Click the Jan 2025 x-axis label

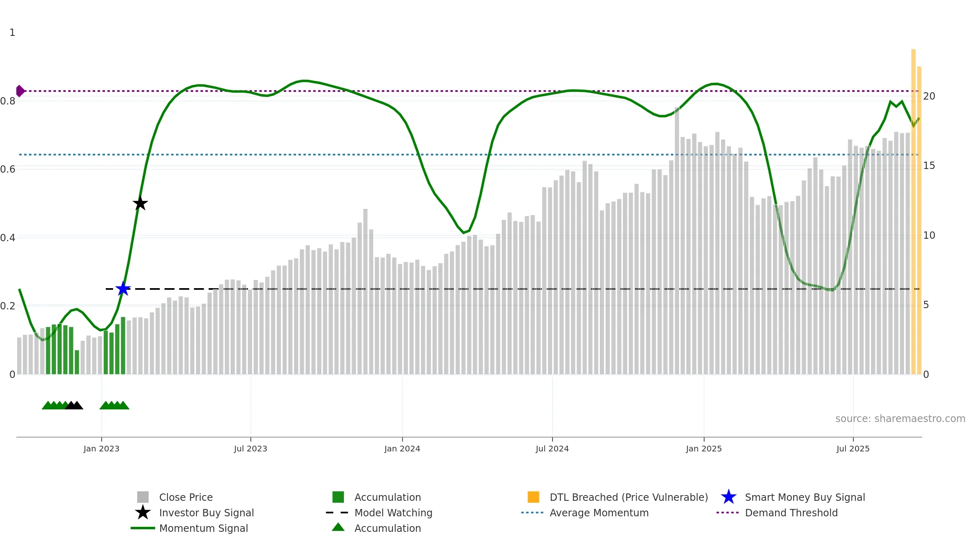tap(704, 449)
